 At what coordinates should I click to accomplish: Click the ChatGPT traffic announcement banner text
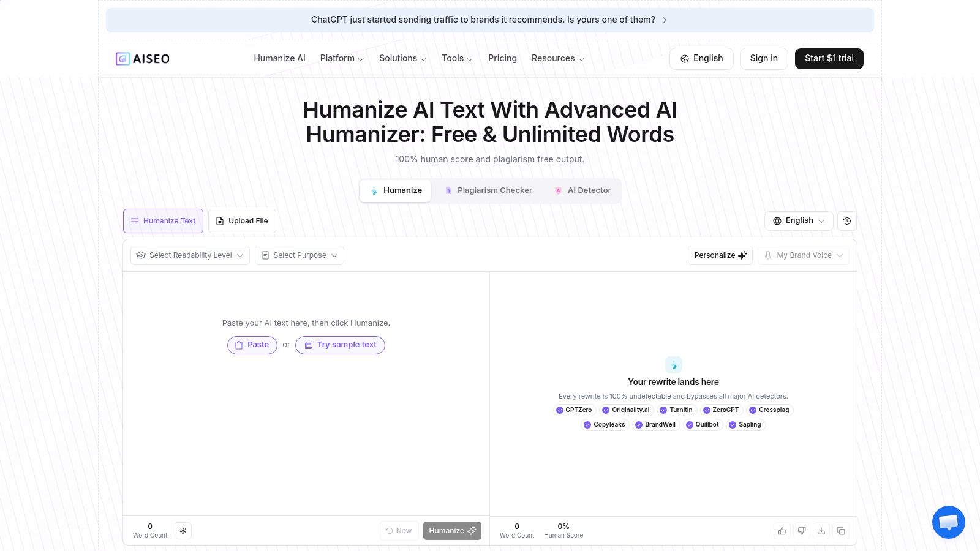(x=483, y=20)
